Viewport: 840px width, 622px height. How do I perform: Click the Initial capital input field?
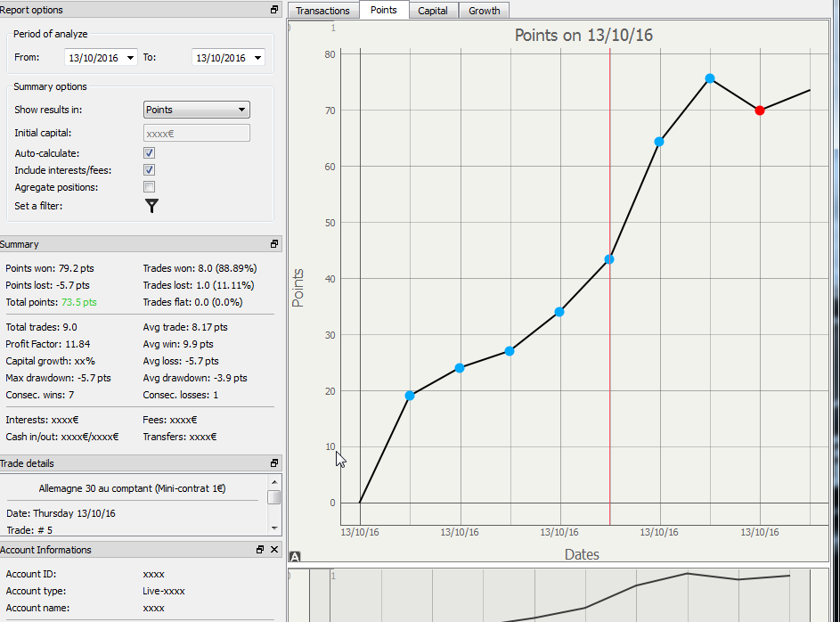(197, 134)
